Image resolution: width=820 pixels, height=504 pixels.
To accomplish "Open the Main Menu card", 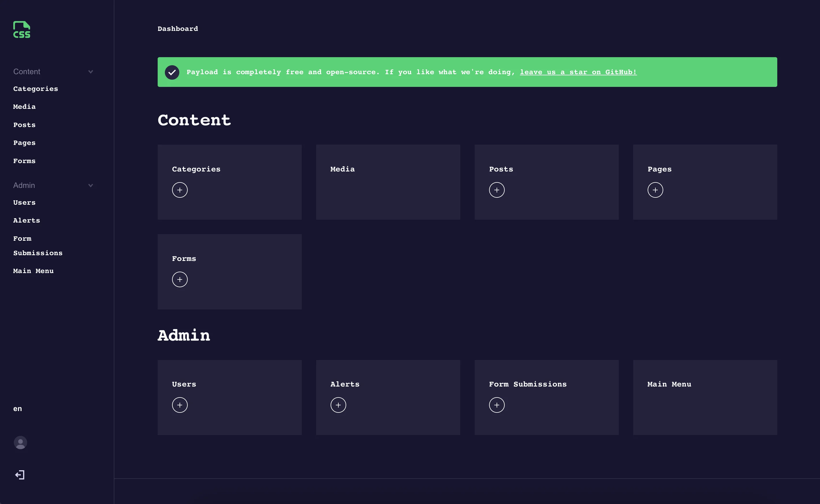I will pos(705,397).
